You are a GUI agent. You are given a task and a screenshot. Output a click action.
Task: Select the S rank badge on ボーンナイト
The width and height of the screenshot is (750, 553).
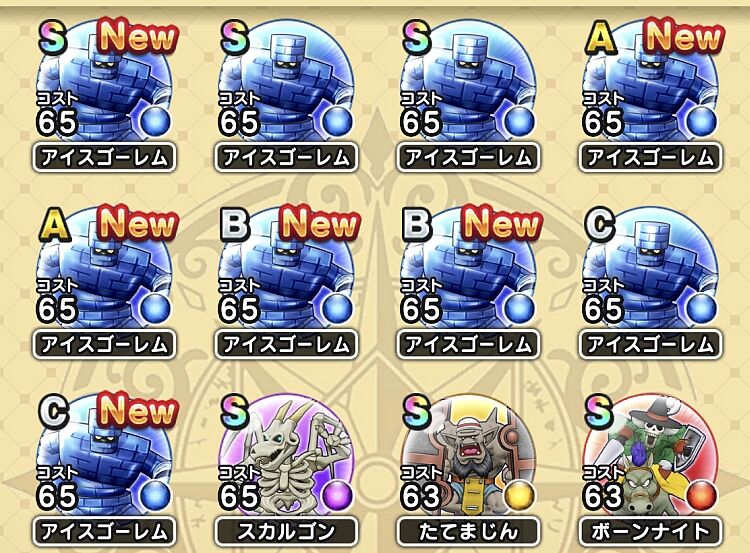click(598, 412)
